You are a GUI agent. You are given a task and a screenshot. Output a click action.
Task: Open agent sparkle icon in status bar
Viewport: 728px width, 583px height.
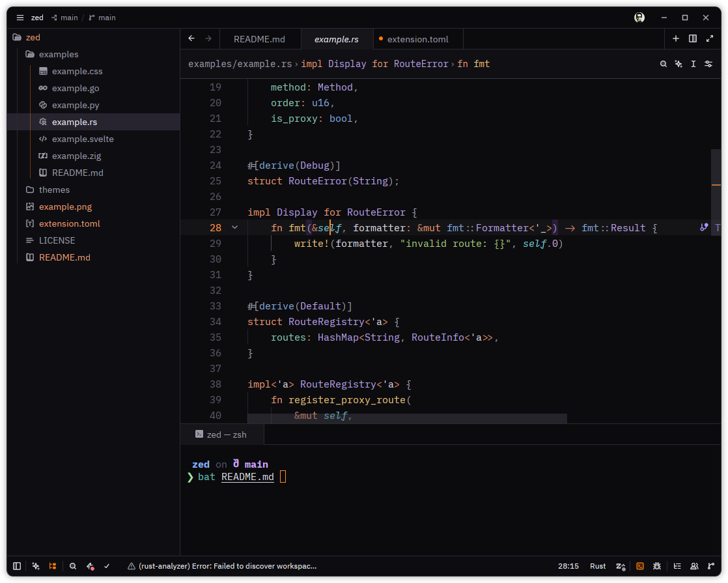[36, 566]
